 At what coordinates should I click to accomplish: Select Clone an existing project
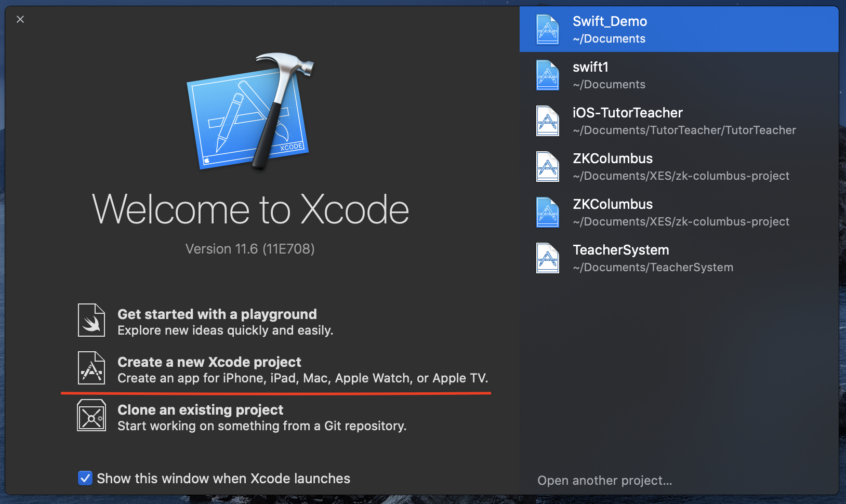coord(201,410)
